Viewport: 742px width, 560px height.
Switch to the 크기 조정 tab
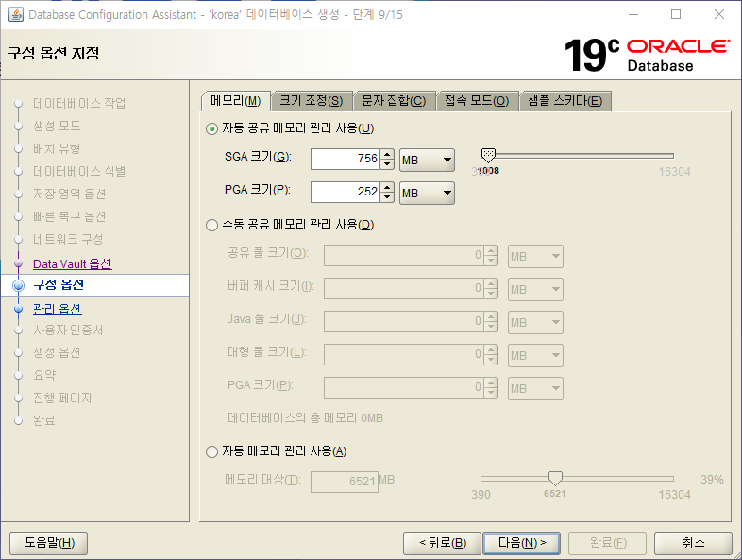pyautogui.click(x=312, y=101)
